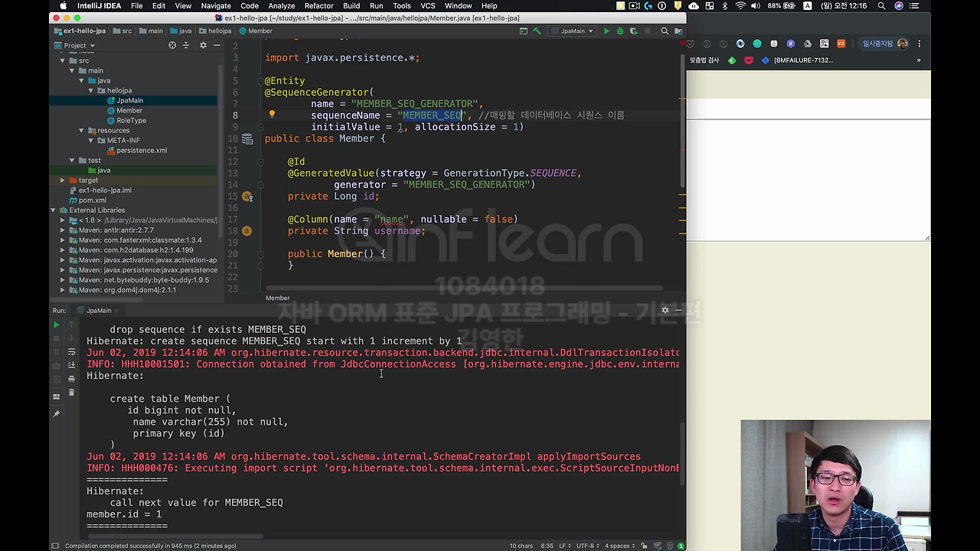
Task: Click the 8:35 cursor position in status bar
Action: click(547, 546)
